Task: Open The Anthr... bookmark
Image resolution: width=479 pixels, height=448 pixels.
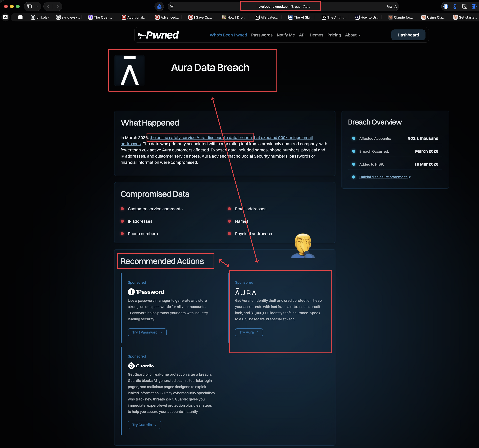Action: [333, 17]
